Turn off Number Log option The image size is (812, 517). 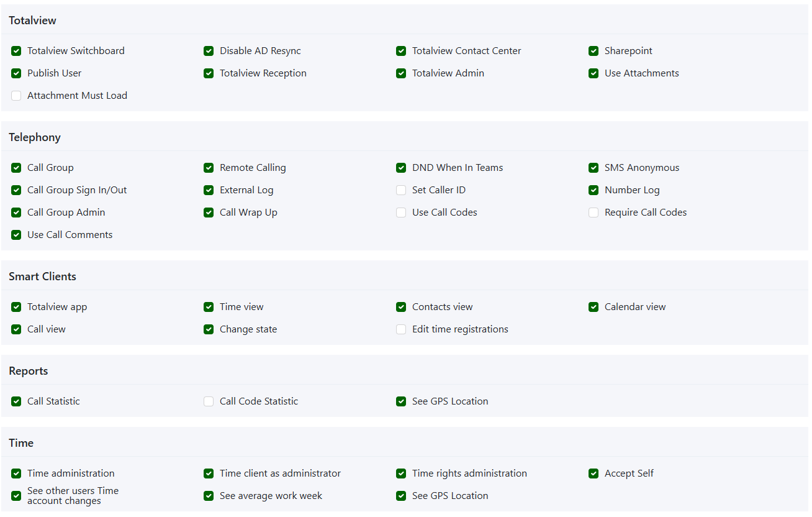pos(593,190)
